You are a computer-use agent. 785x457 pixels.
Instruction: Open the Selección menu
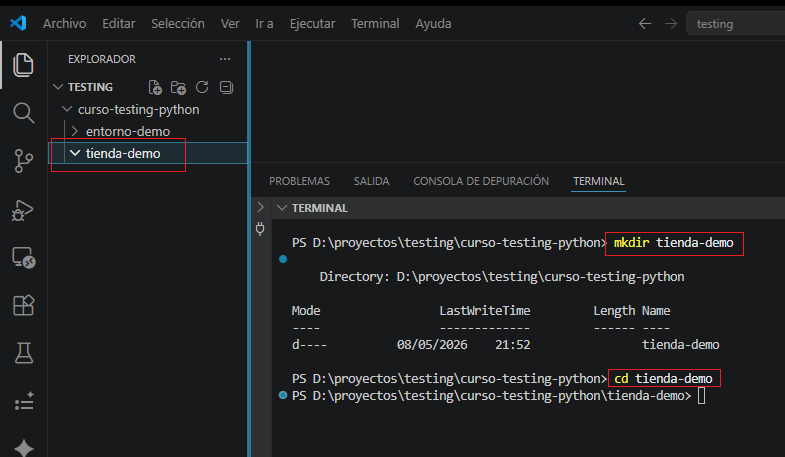click(x=178, y=24)
